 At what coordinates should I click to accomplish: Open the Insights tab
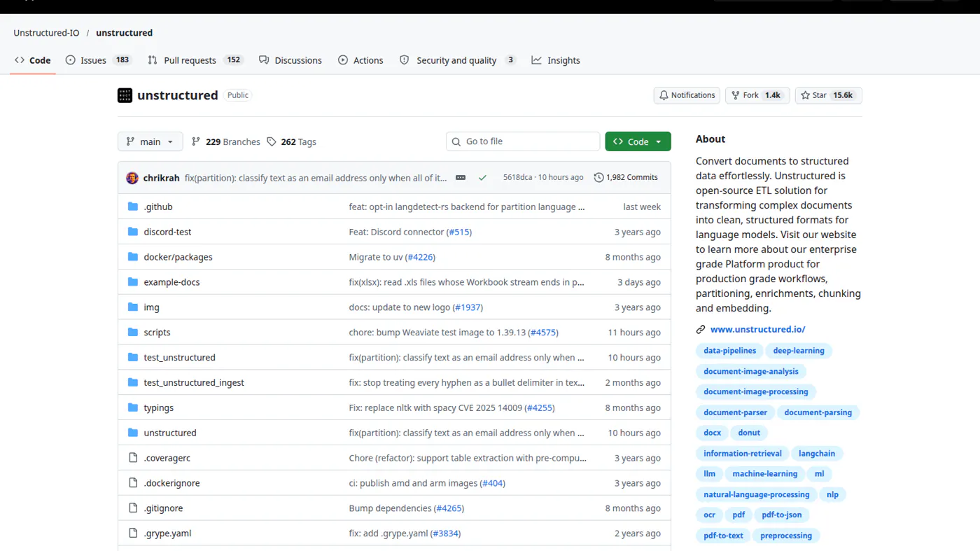pyautogui.click(x=556, y=60)
